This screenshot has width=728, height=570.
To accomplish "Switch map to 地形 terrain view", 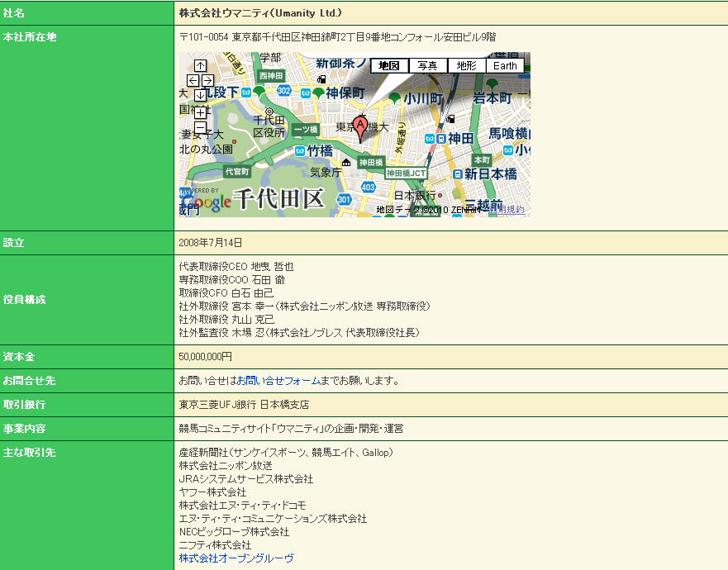I will 467,66.
